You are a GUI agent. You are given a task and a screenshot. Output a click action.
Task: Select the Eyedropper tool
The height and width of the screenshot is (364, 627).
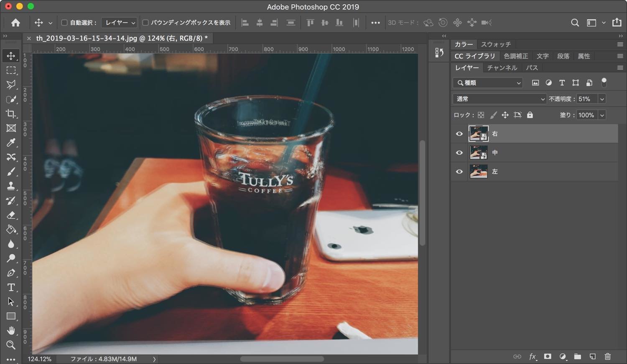click(x=11, y=143)
